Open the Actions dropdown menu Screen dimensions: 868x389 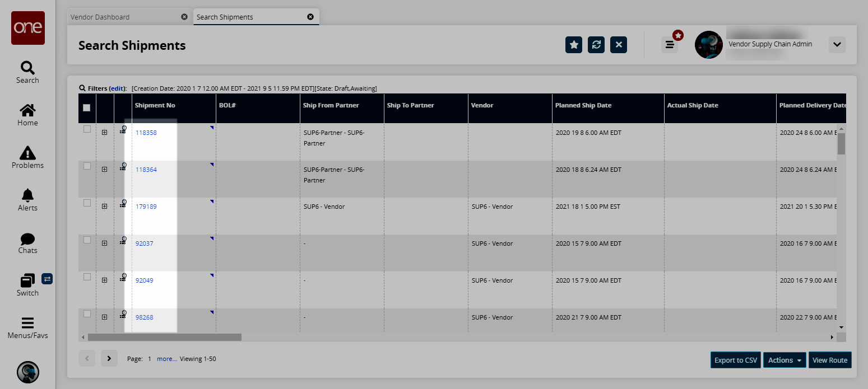(x=785, y=360)
